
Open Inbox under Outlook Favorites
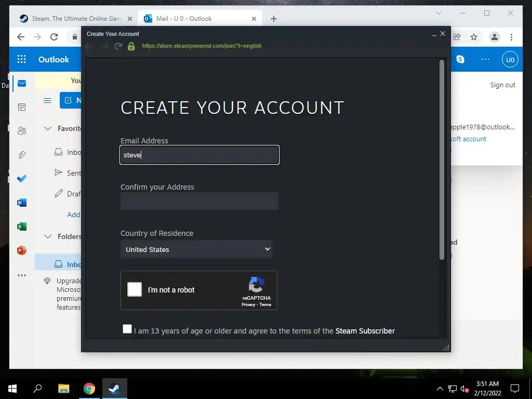tap(67, 152)
